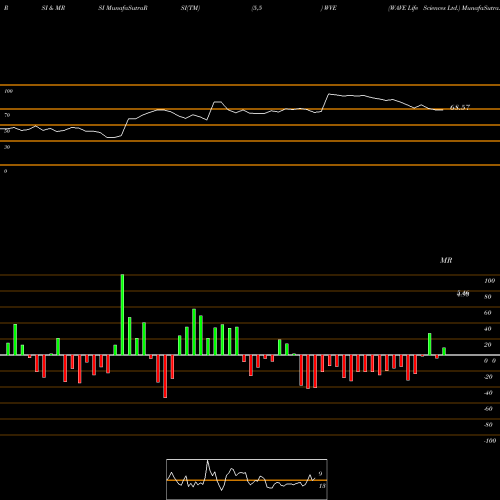
Task: Click the 'SI(TM)' header text
Action: coord(190,8)
